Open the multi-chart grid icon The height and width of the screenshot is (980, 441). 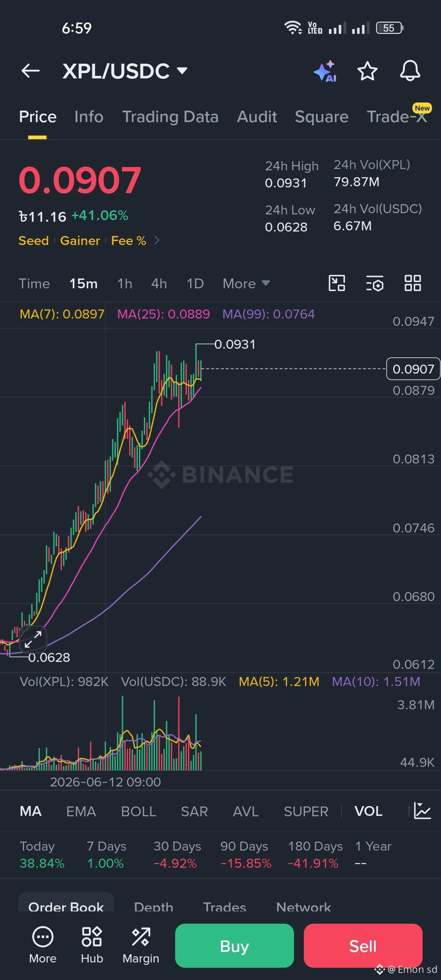click(412, 283)
